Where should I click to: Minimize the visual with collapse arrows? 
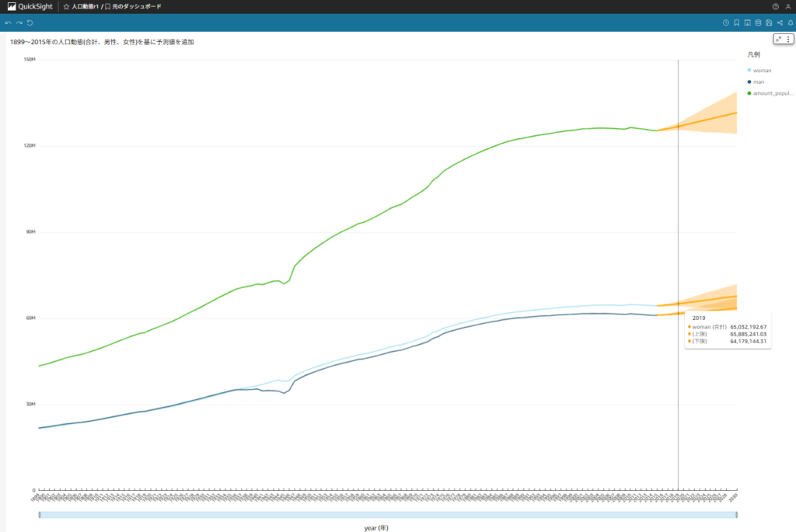coord(778,39)
